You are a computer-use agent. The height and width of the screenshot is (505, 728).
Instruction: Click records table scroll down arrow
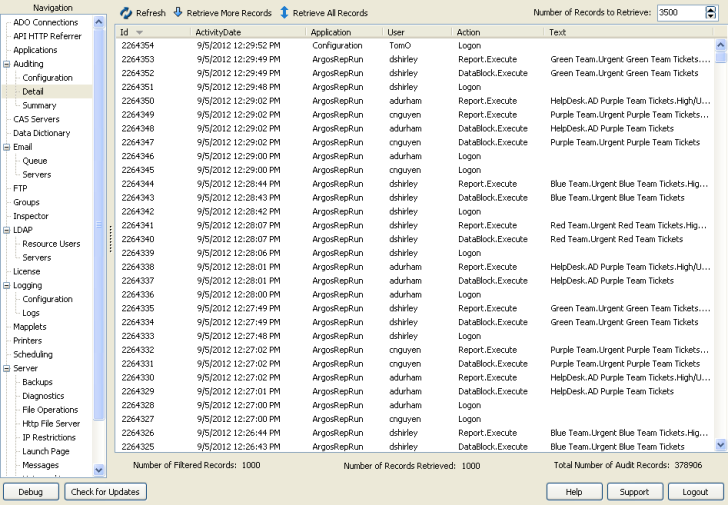click(721, 445)
